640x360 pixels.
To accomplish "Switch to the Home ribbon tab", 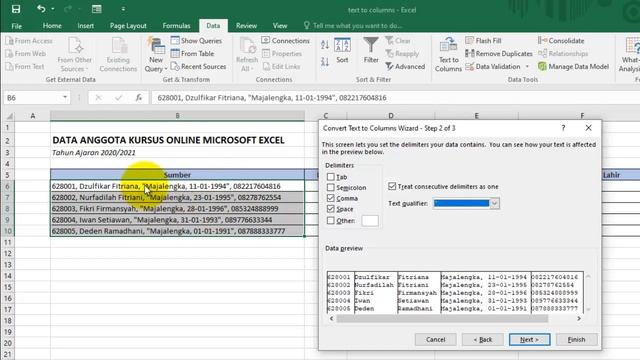I will pos(52,26).
